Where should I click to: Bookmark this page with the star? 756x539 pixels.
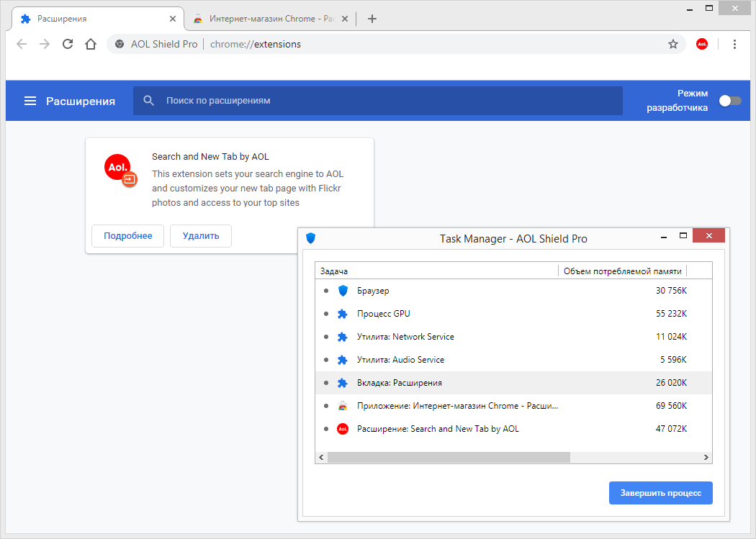[673, 44]
